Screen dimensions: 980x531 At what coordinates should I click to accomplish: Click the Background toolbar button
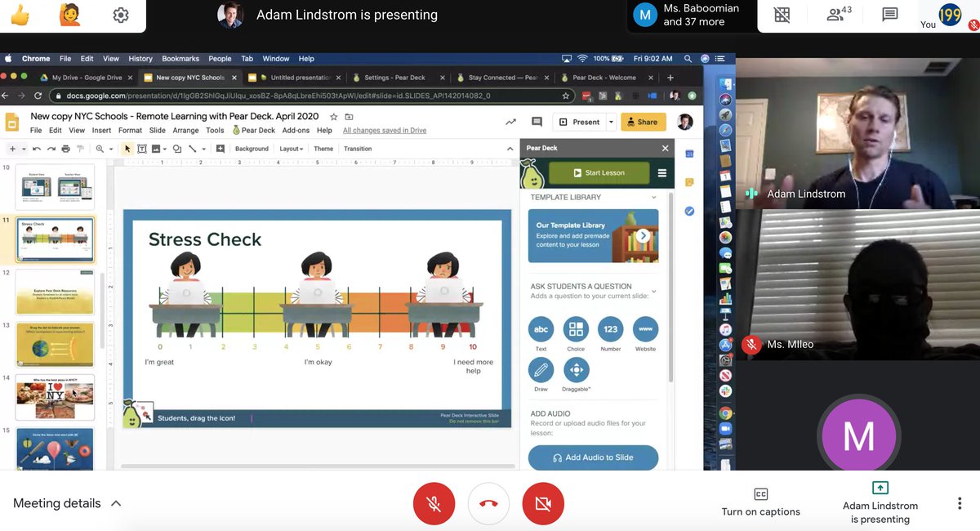point(252,149)
